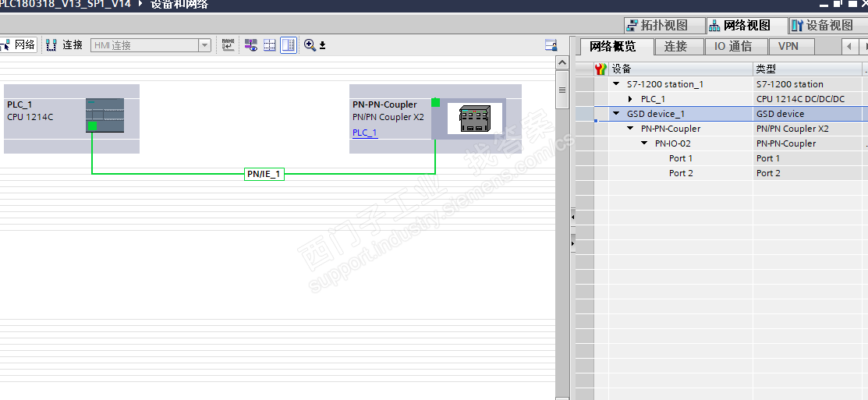868x400 pixels.
Task: Click the assign device name icon
Action: click(x=228, y=44)
